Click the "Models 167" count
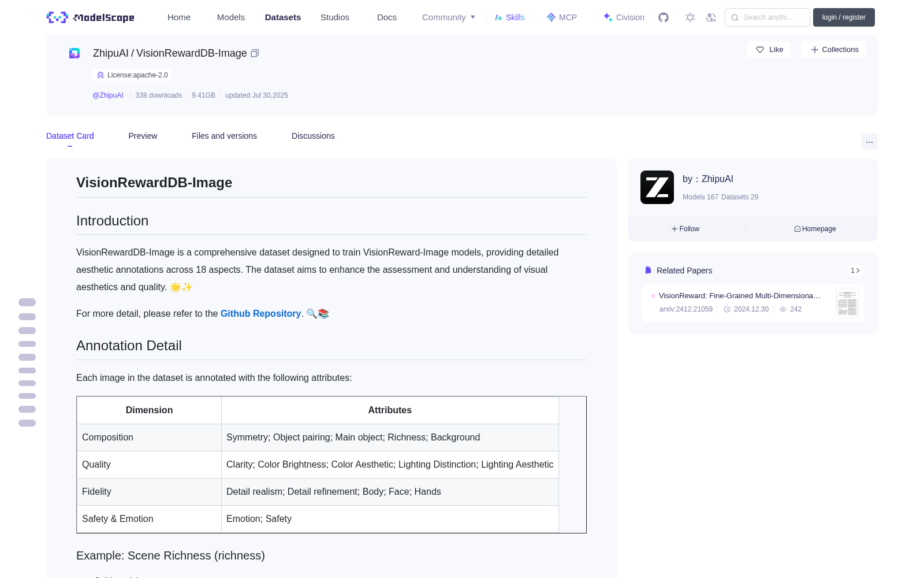924x578 pixels. 701,197
